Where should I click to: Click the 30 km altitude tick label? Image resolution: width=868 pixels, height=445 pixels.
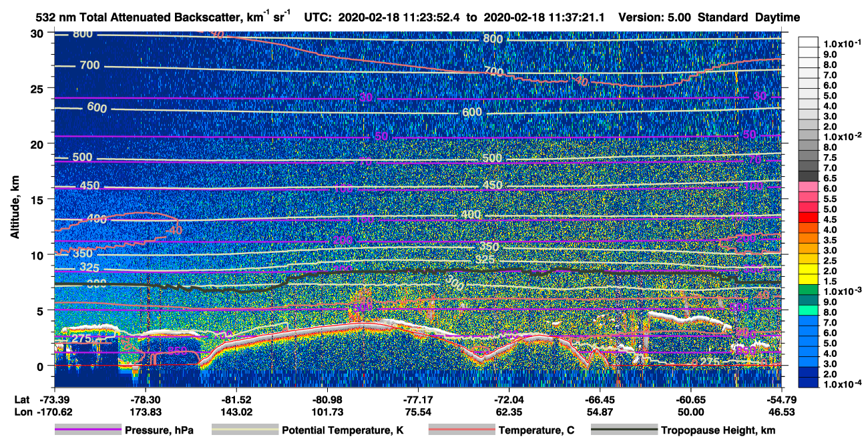tap(39, 33)
